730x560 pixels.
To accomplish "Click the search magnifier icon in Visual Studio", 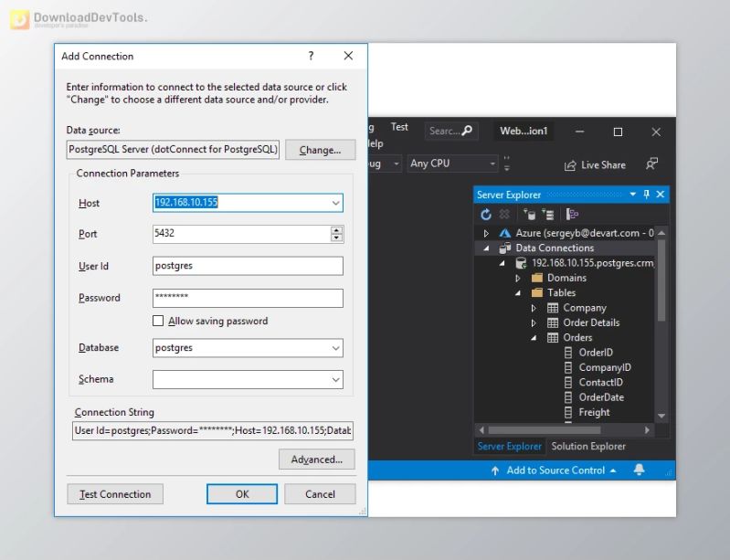I will tap(467, 131).
